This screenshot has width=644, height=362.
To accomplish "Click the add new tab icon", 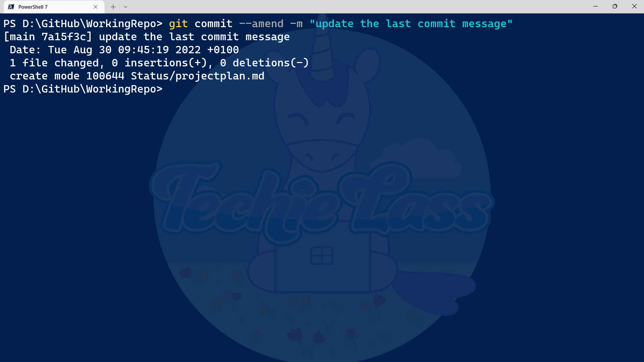I will click(112, 7).
